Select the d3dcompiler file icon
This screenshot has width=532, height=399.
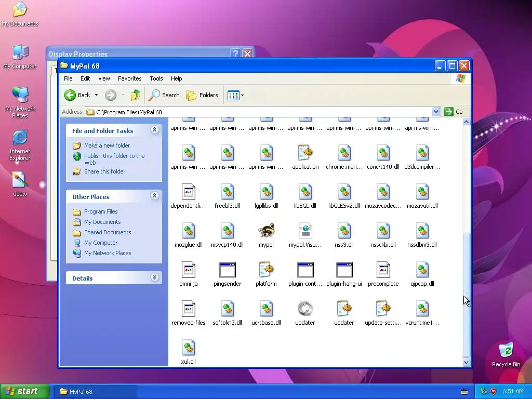(422, 153)
